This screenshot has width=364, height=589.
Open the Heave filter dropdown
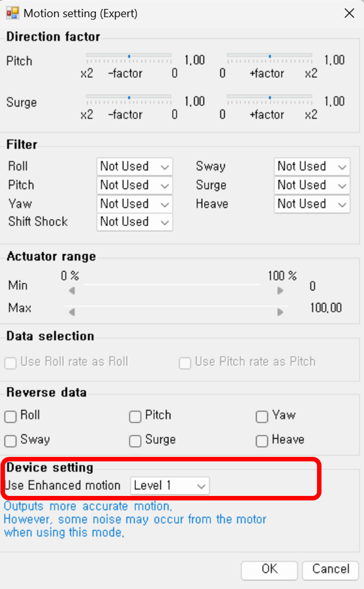point(312,204)
